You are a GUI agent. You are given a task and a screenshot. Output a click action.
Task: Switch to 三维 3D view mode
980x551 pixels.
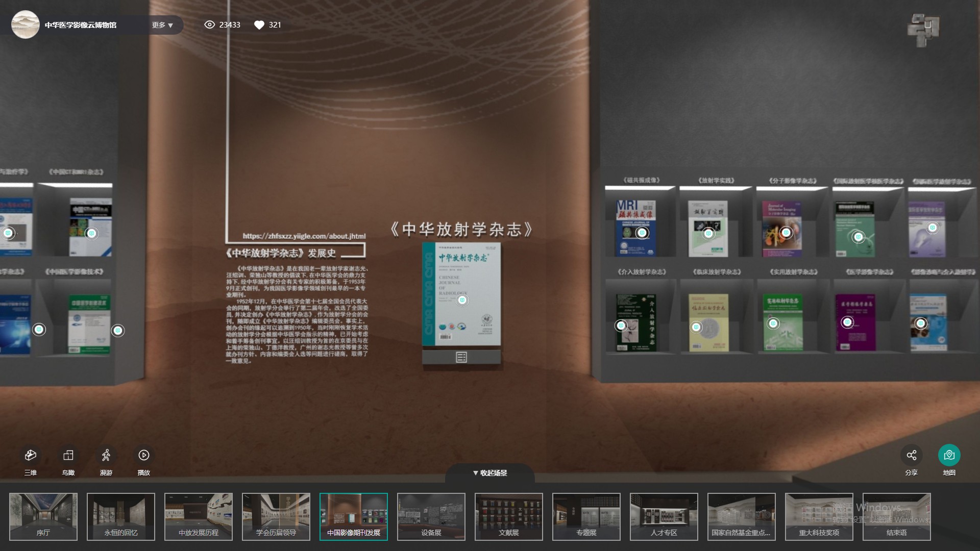pyautogui.click(x=31, y=455)
